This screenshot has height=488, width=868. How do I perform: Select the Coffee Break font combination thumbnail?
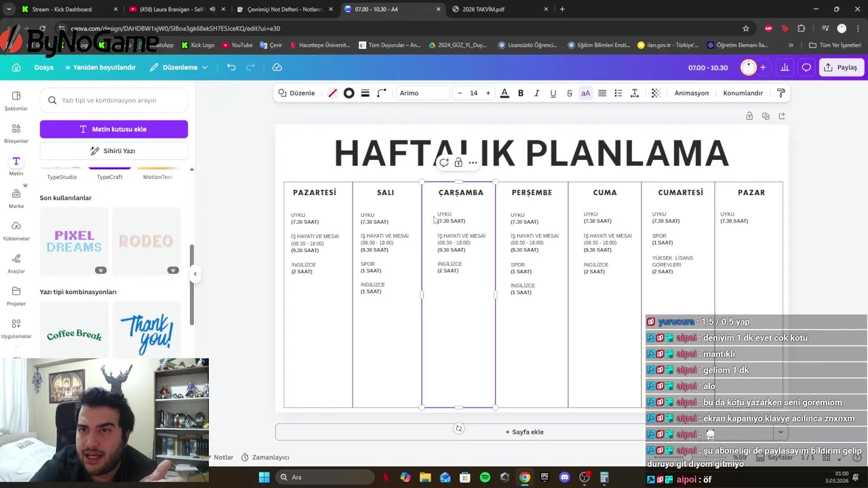coord(74,330)
